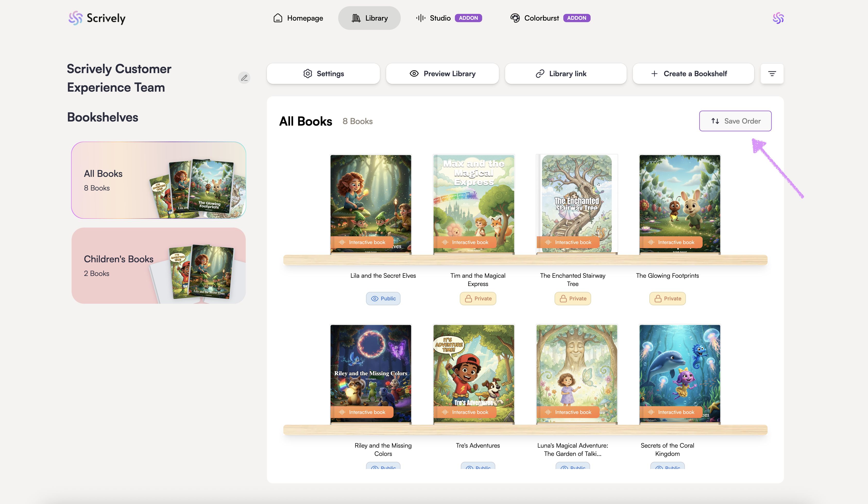Click the Save Order button
Image resolution: width=868 pixels, height=504 pixels.
click(735, 121)
